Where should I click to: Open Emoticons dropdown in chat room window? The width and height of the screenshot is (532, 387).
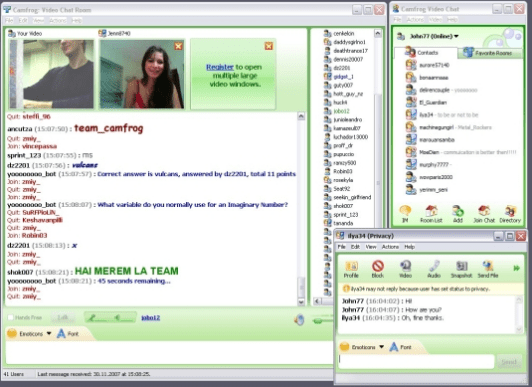(x=30, y=334)
